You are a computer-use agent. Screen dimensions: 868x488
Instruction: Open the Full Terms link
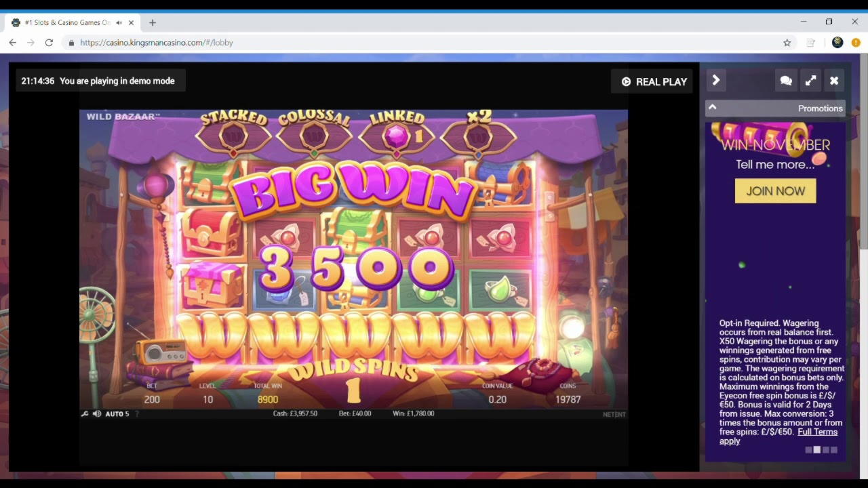(x=817, y=432)
